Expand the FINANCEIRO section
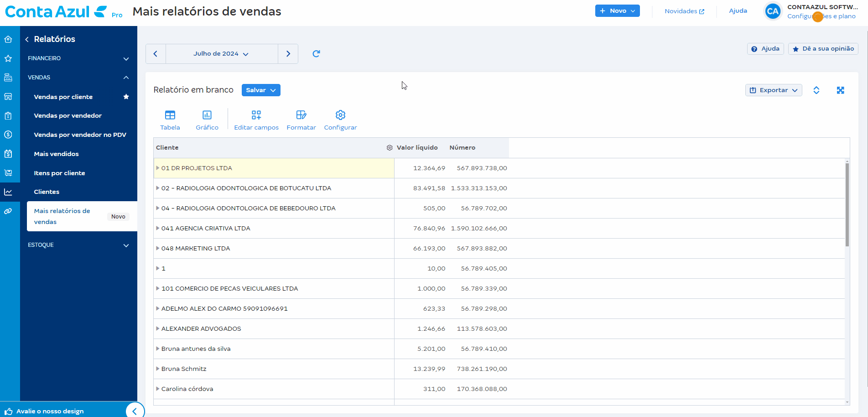Screen dimensions: 868x417 tap(78, 58)
